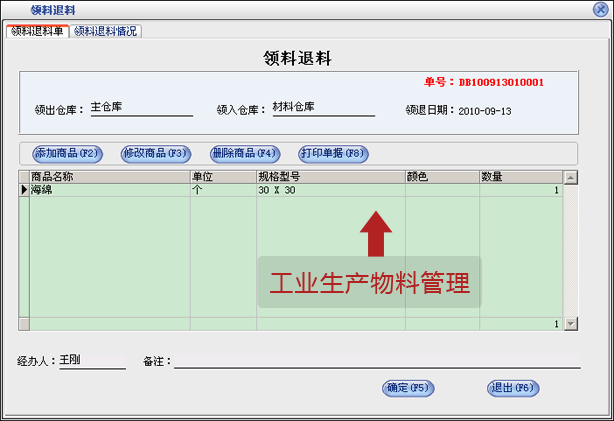The width and height of the screenshot is (614, 421).
Task: Confirm with the 确定(F5) button
Action: 408,388
